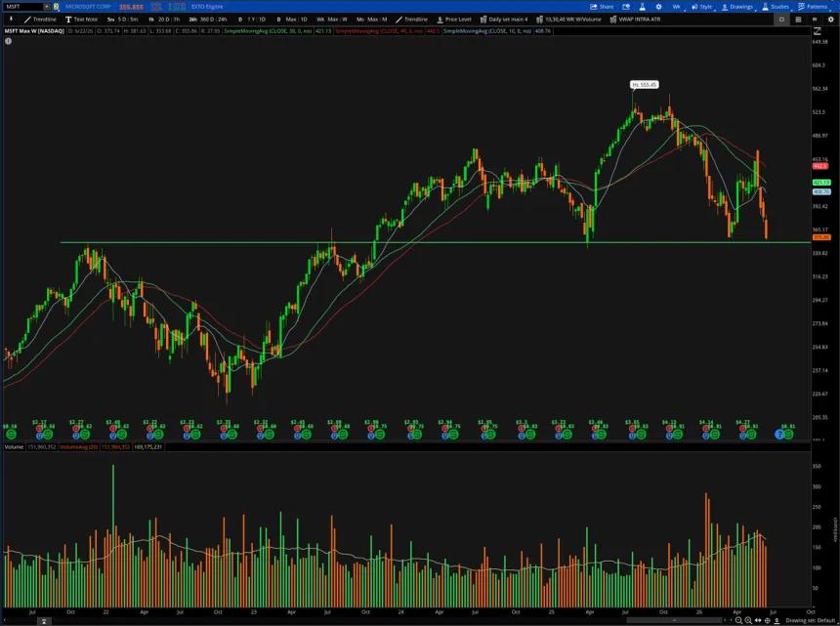The width and height of the screenshot is (840, 626).
Task: Load the Daily set main 4 study set
Action: click(x=504, y=20)
